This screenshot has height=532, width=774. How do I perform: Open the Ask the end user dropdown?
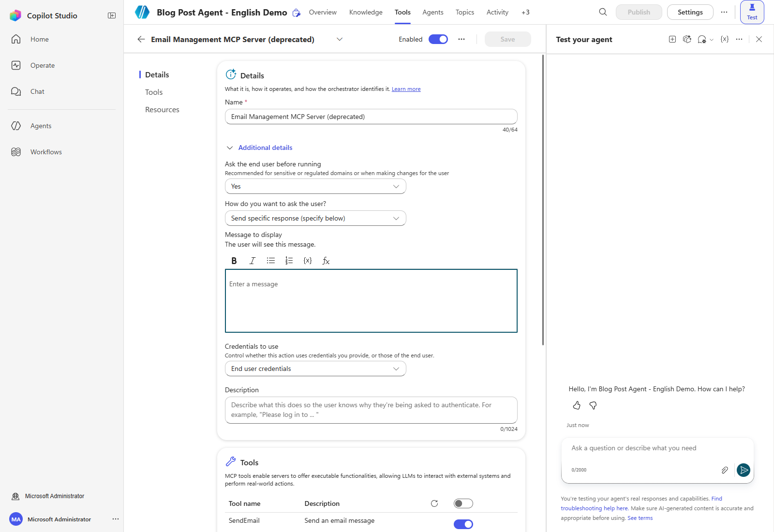(315, 186)
